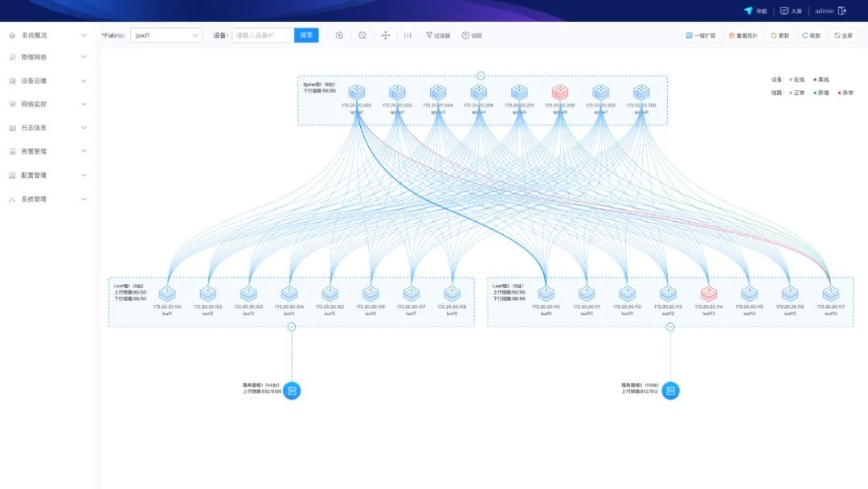The image size is (868, 489).
Task: Collapse the Spine group with minus toggle
Action: click(x=481, y=76)
